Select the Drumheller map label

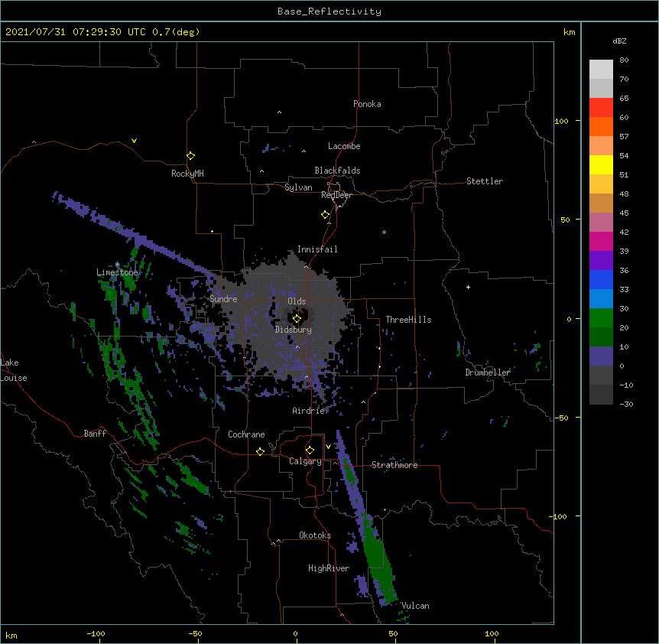pos(488,372)
